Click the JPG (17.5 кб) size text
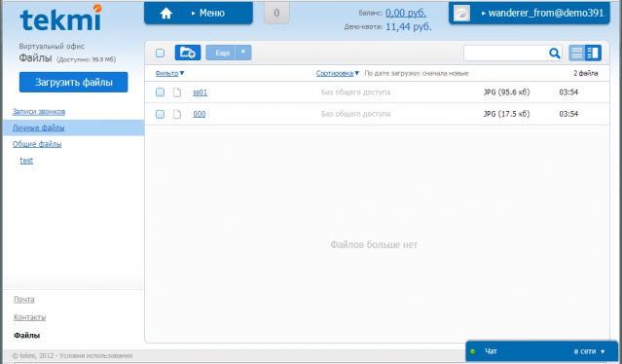 [506, 114]
